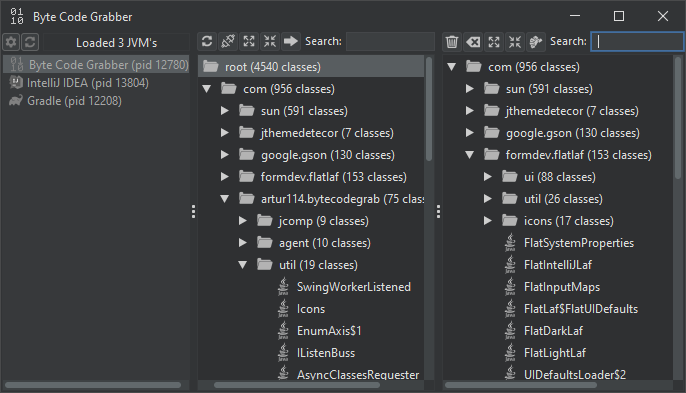The width and height of the screenshot is (686, 393).
Task: Click splitter handle between the two trees
Action: (438, 212)
